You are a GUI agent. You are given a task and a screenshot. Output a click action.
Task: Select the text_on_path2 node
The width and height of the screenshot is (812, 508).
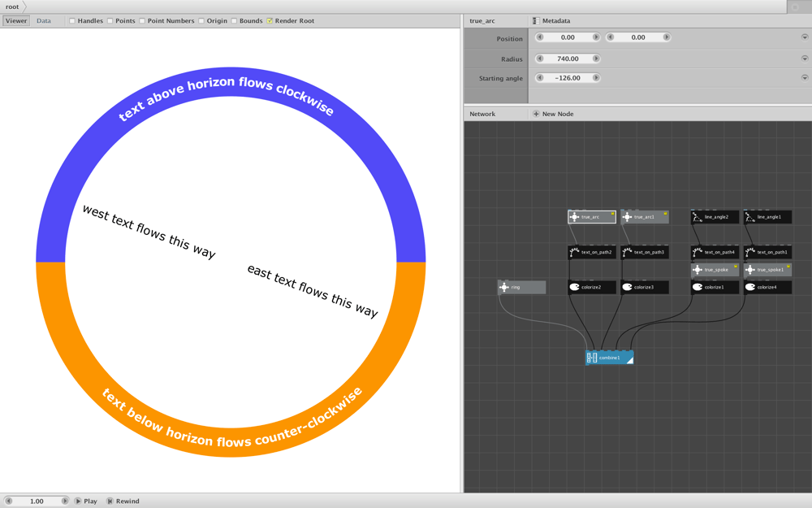(x=592, y=252)
